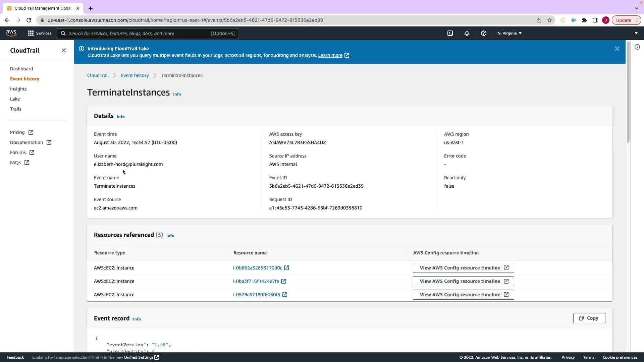Open the browser extensions puzzle icon

584,20
